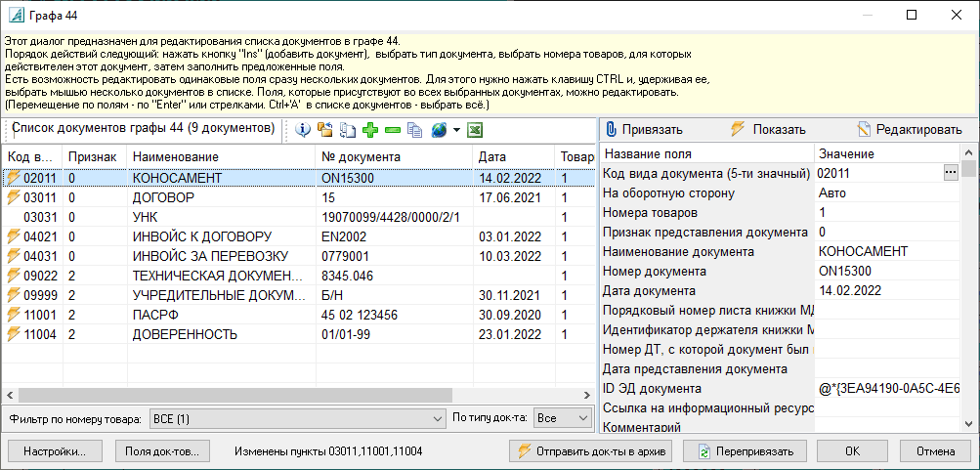Click the Редактировать toolbar button
The width and height of the screenshot is (980, 470).
(909, 130)
